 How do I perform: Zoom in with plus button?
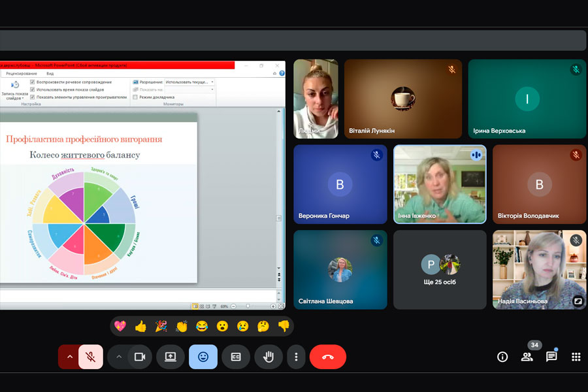tap(273, 306)
